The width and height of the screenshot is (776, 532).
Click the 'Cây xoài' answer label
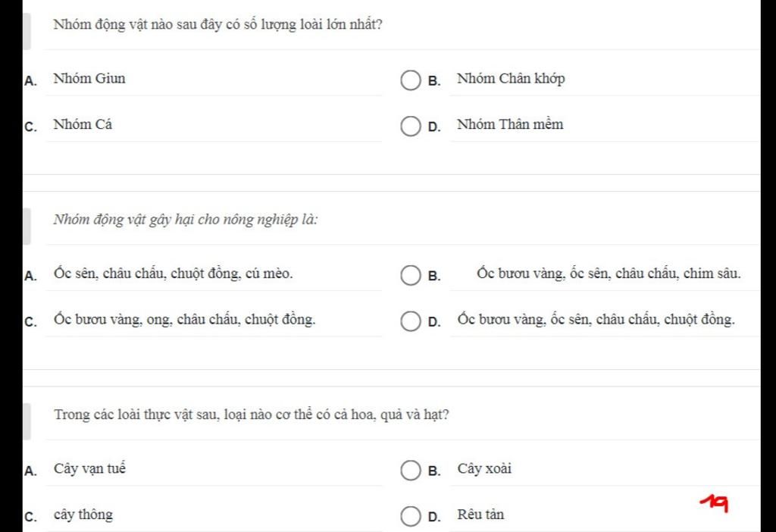pos(484,468)
